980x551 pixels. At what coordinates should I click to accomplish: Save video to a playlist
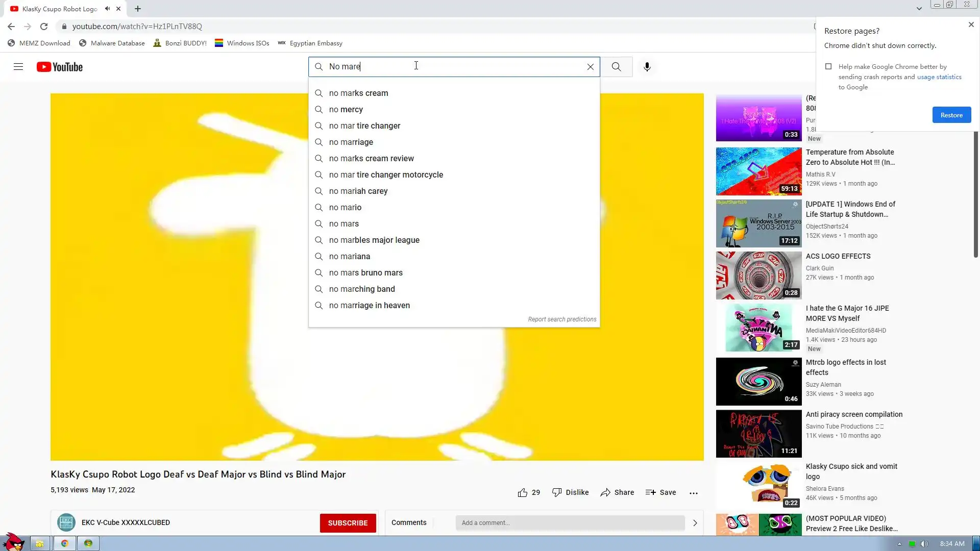660,492
